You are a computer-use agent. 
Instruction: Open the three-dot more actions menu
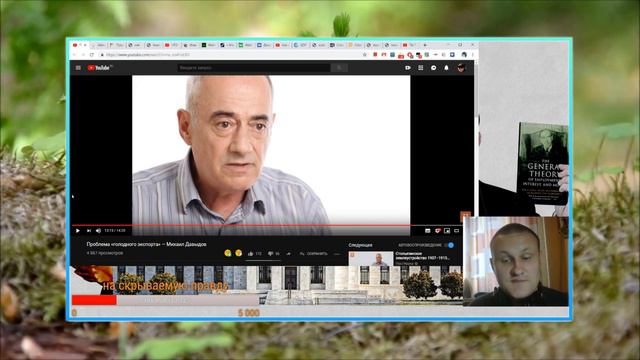coord(337,253)
